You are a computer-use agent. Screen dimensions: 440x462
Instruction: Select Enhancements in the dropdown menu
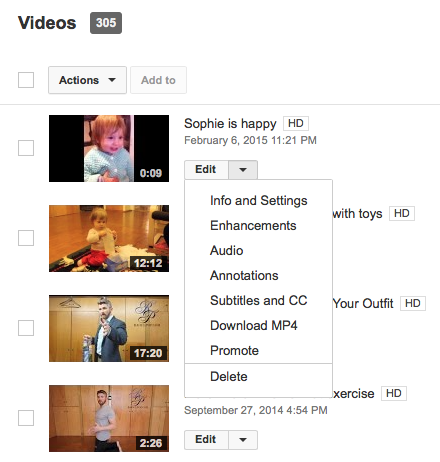[258, 226]
